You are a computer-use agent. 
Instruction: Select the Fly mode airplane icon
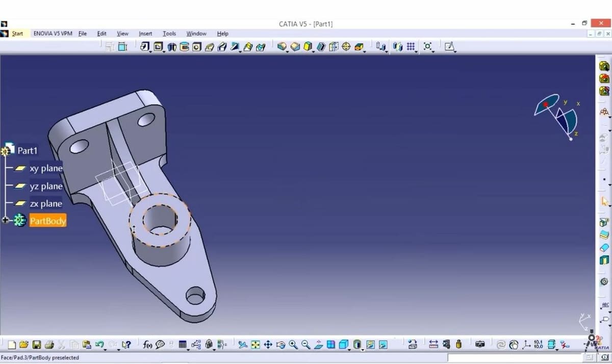pyautogui.click(x=243, y=345)
